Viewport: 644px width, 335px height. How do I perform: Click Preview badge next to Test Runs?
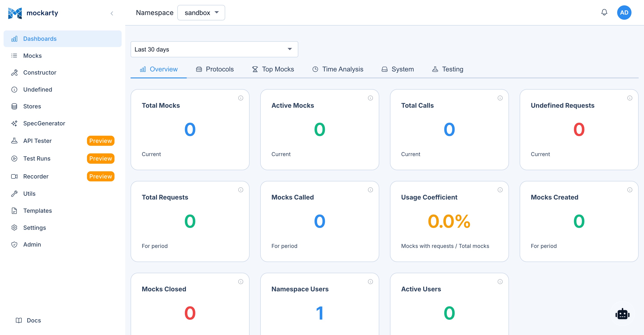coord(100,159)
